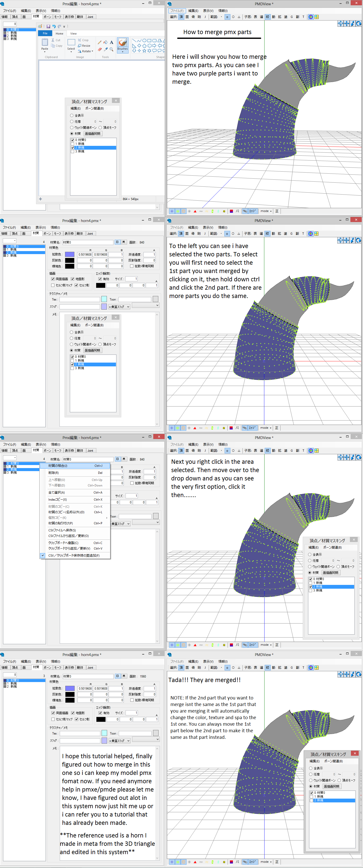Click the yellow grid icon in 'How to merge' PMDView toolbar
Viewport: 363px width, 868px height.
[x=317, y=17]
